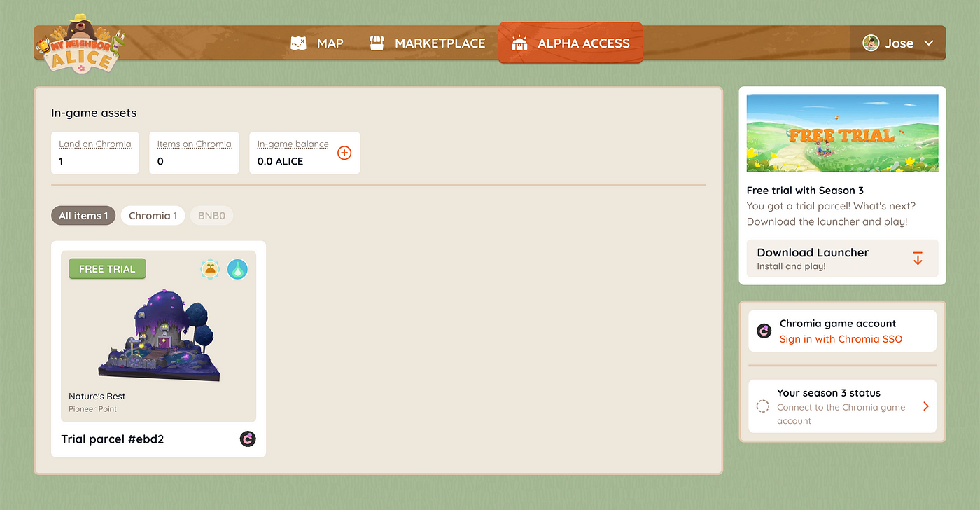
Task: Click the Free Trial banner image
Action: click(x=842, y=133)
